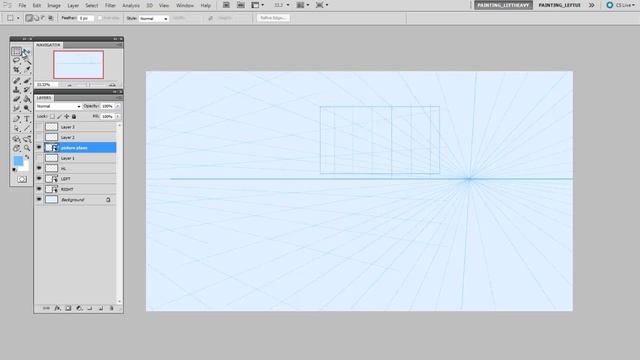The height and width of the screenshot is (360, 640).
Task: Select the Hand tool
Action: (16, 148)
